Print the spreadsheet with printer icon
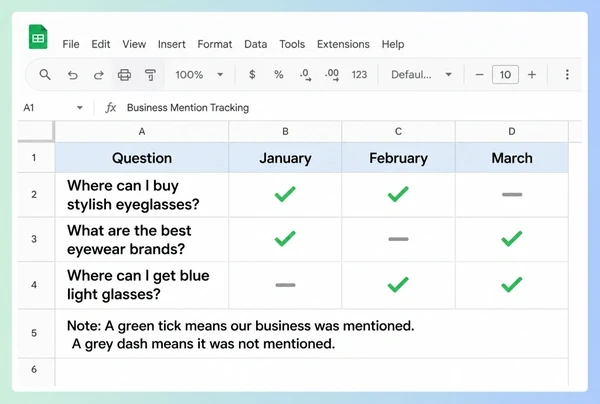The height and width of the screenshot is (404, 600). coord(124,75)
